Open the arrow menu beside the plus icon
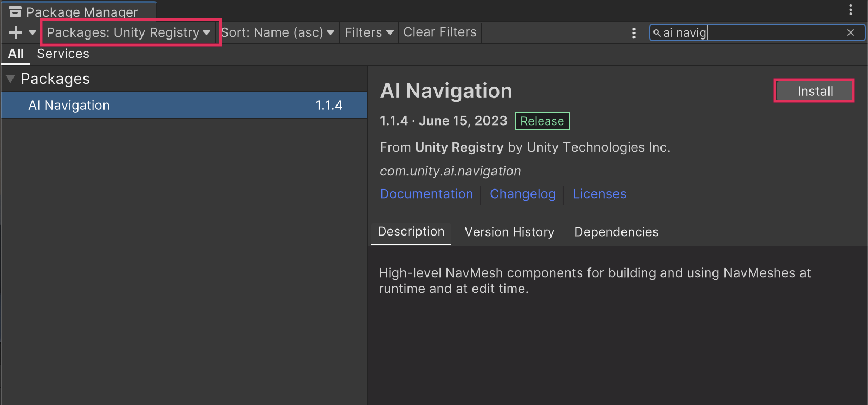The height and width of the screenshot is (405, 868). (x=33, y=32)
